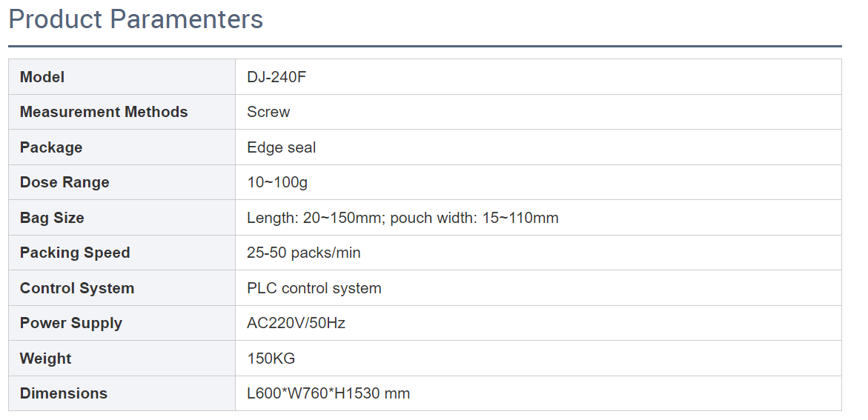Click the PLC control system value
The width and height of the screenshot is (868, 420).
tap(314, 288)
